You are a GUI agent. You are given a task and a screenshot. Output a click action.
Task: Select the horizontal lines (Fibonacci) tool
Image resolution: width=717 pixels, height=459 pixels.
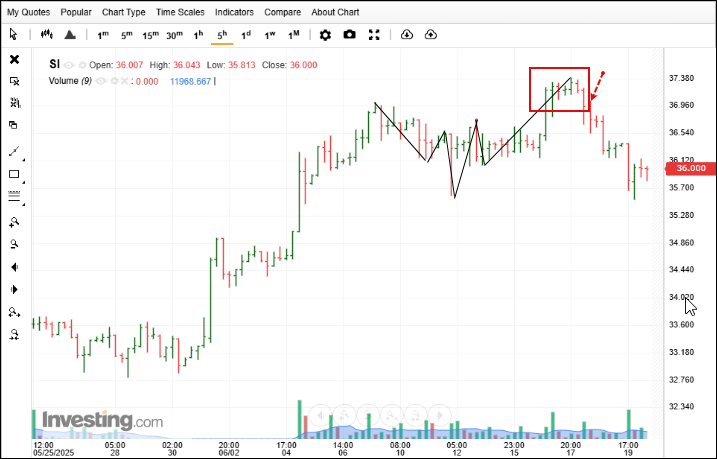pos(14,197)
